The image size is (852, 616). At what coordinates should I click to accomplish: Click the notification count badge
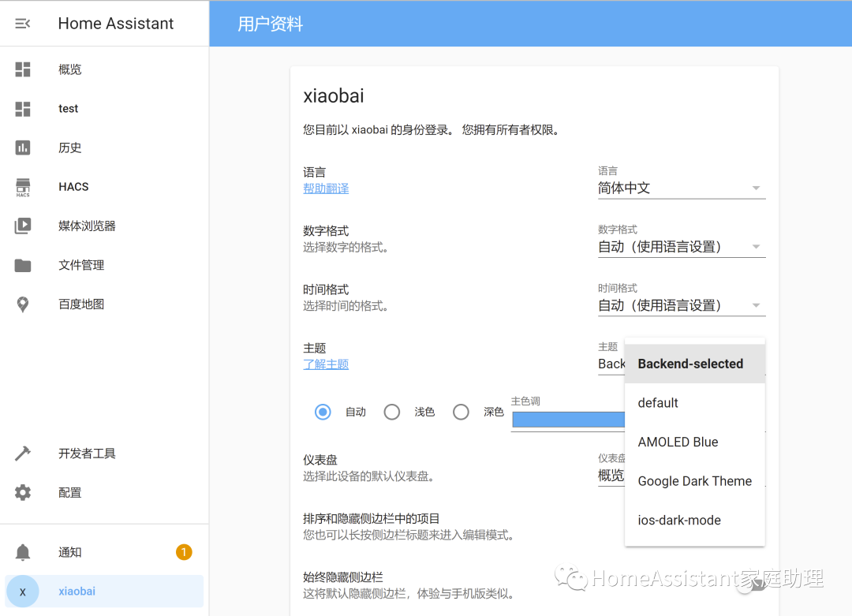[x=184, y=552]
